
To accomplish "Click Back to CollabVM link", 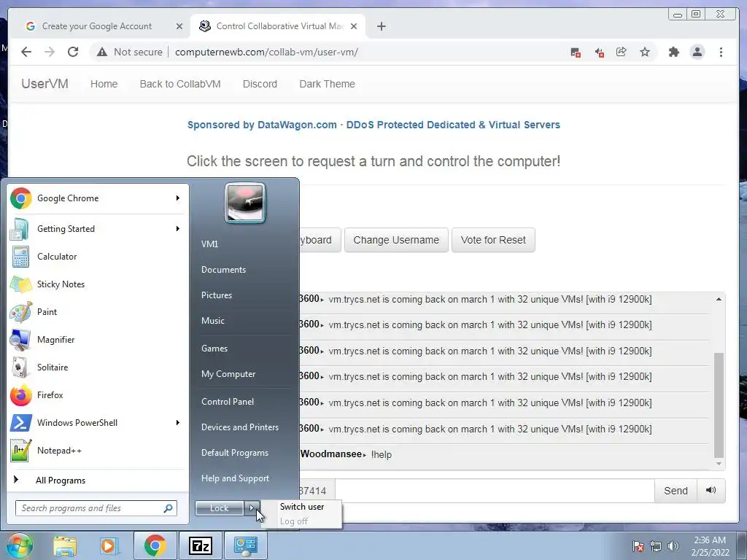I will click(x=180, y=84).
